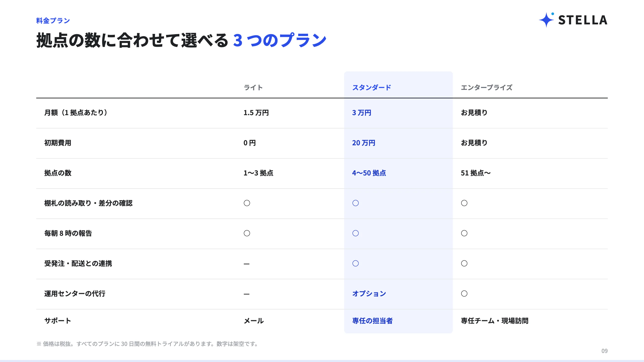Click the 専任の担当者 support cell

[372, 321]
